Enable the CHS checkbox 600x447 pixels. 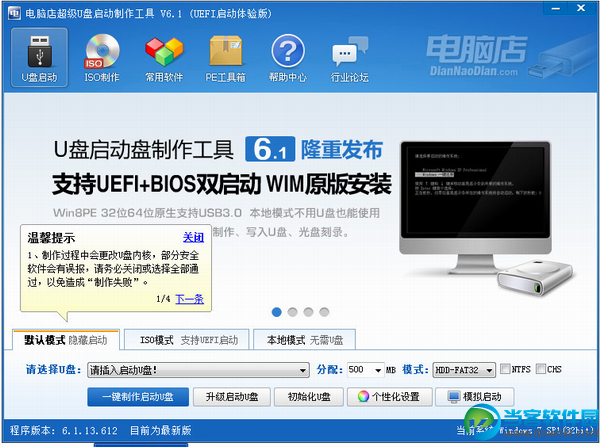(541, 369)
